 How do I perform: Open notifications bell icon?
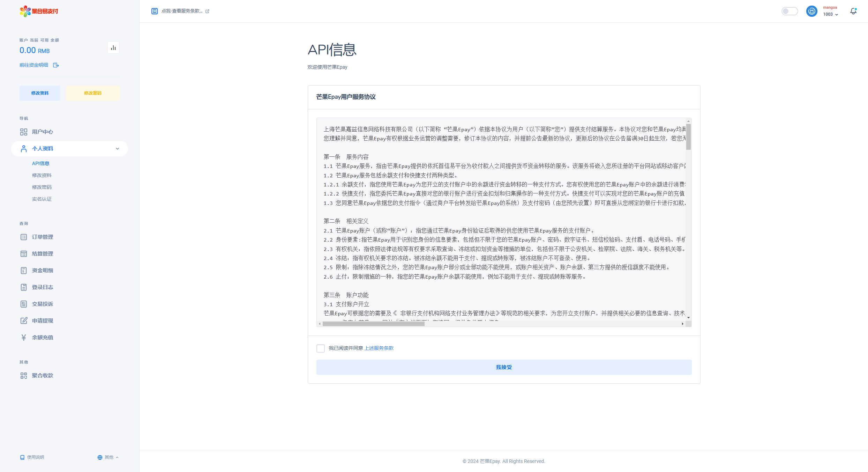853,11
